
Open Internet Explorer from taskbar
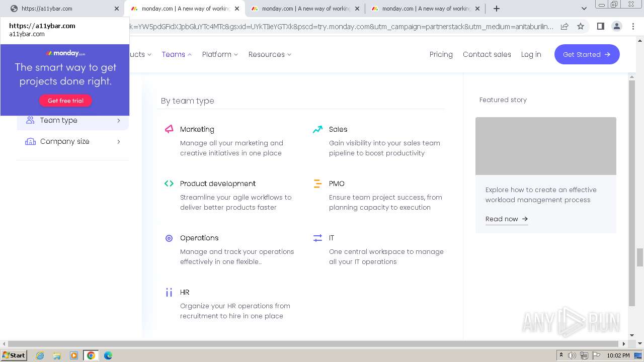point(40,355)
